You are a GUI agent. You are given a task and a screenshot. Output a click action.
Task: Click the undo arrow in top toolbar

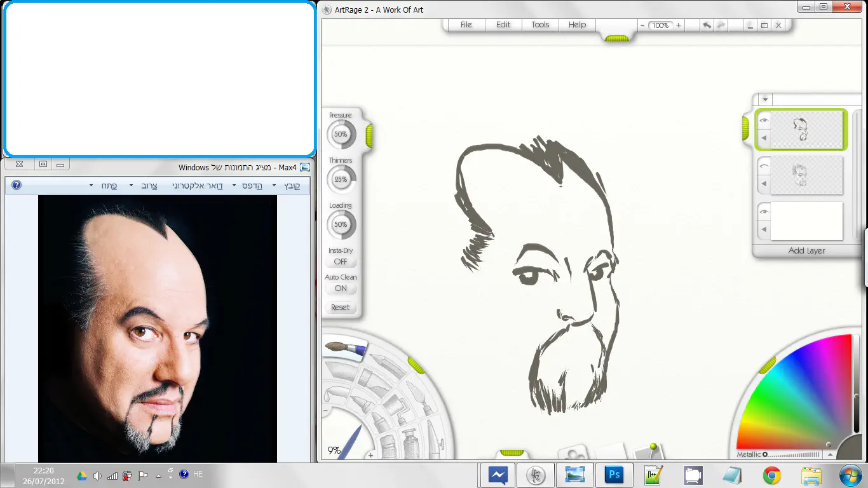tap(707, 25)
